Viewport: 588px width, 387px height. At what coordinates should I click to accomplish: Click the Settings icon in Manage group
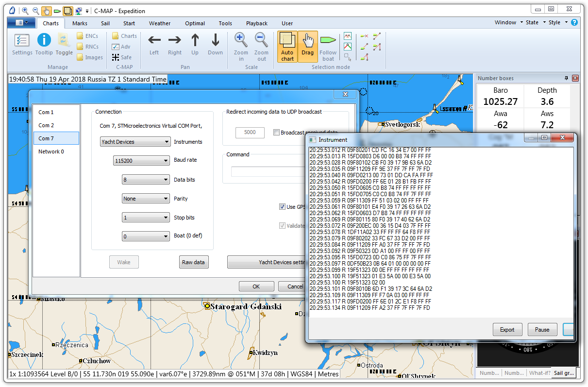tap(22, 44)
